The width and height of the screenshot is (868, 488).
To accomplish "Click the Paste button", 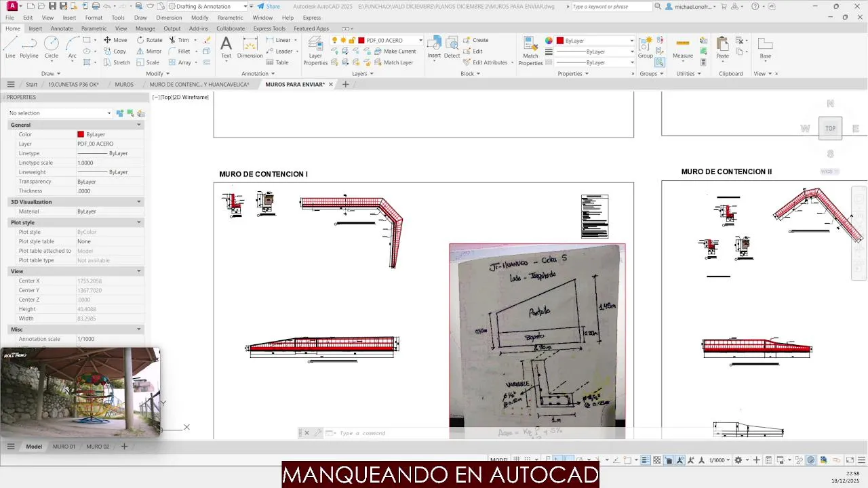I will pyautogui.click(x=723, y=47).
